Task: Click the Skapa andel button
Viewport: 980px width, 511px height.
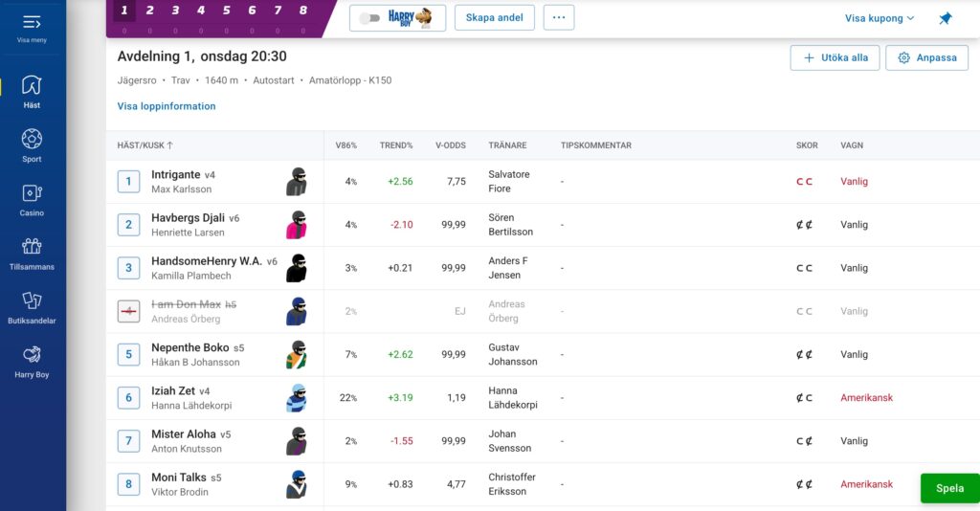Action: [x=494, y=17]
